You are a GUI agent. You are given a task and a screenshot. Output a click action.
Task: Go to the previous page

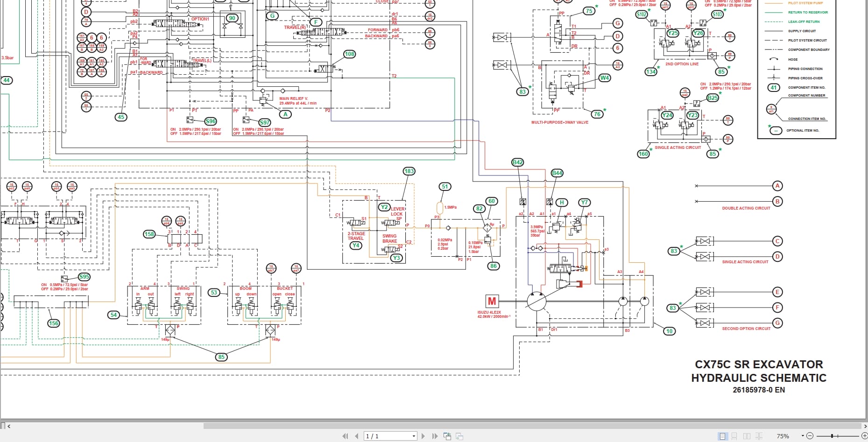356,436
